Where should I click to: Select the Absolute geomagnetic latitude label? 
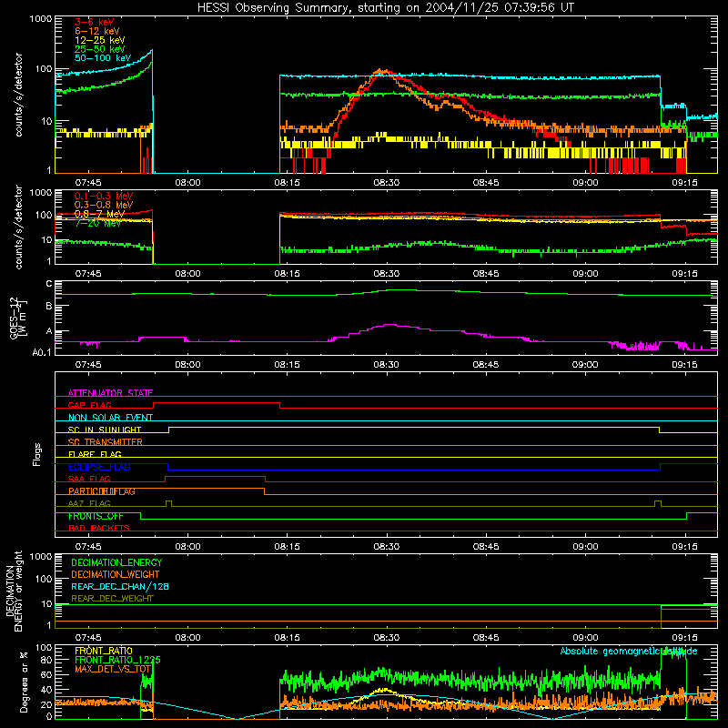pyautogui.click(x=629, y=652)
